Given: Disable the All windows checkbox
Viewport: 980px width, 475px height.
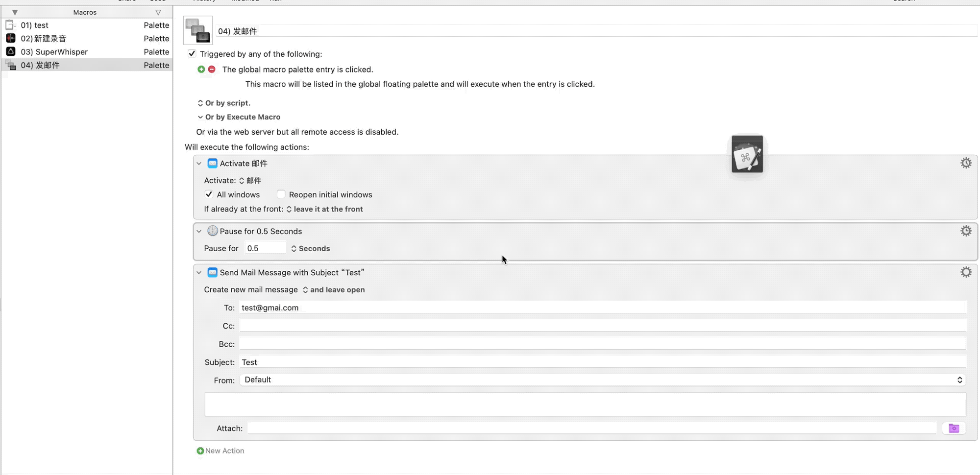Looking at the screenshot, I should click(x=209, y=194).
